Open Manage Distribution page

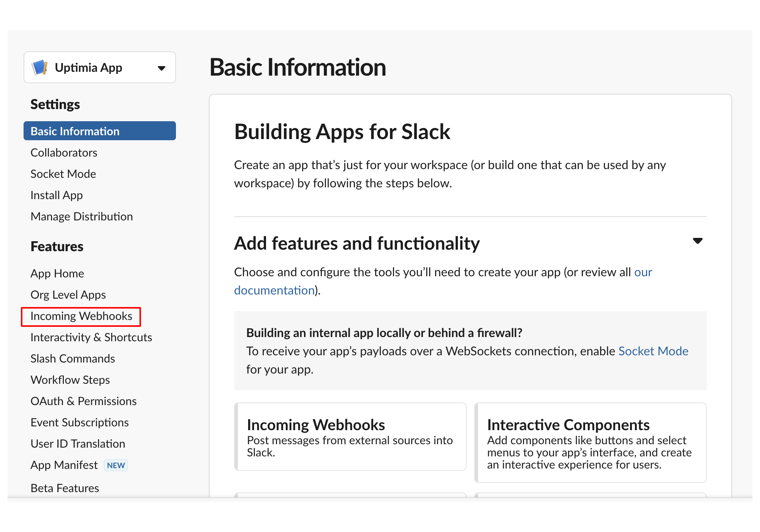pos(82,216)
